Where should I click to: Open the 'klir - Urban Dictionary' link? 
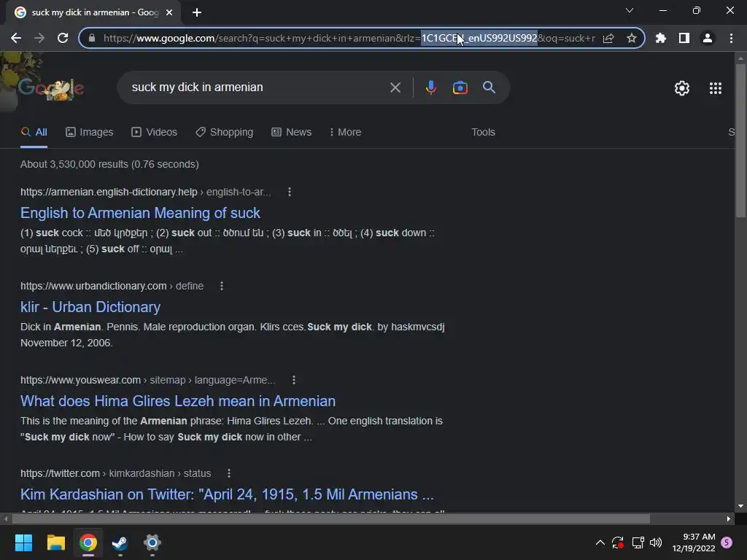click(90, 307)
